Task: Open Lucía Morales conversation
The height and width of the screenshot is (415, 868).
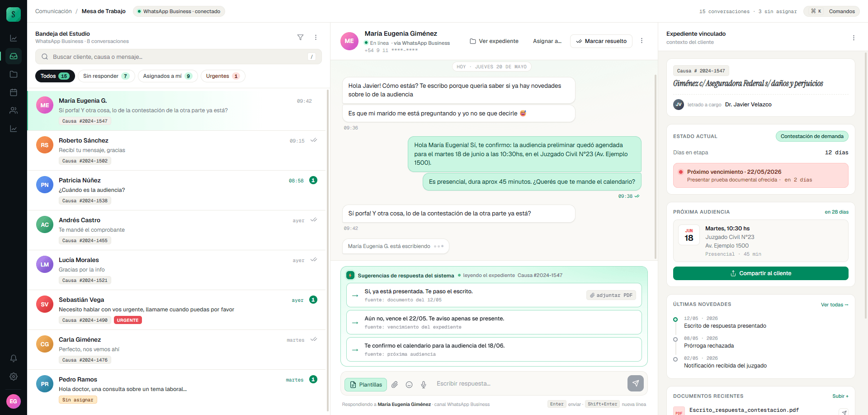Action: click(176, 270)
